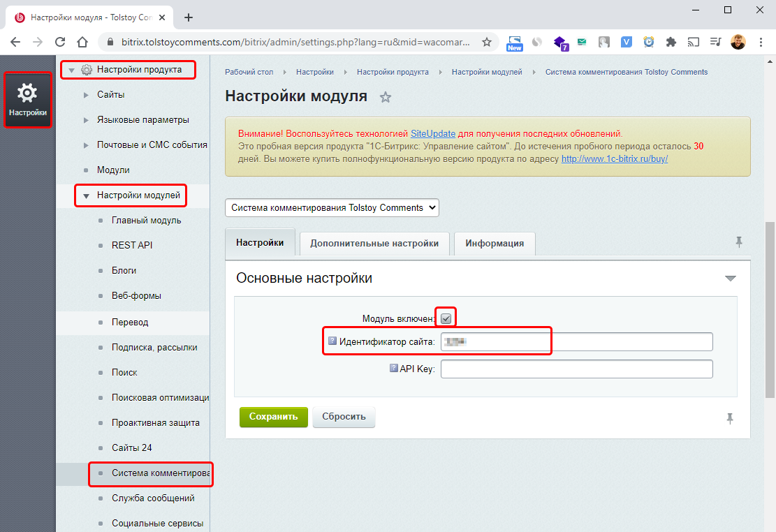This screenshot has height=532, width=776.
Task: Bookmark this page with the star icon
Action: [x=487, y=42]
